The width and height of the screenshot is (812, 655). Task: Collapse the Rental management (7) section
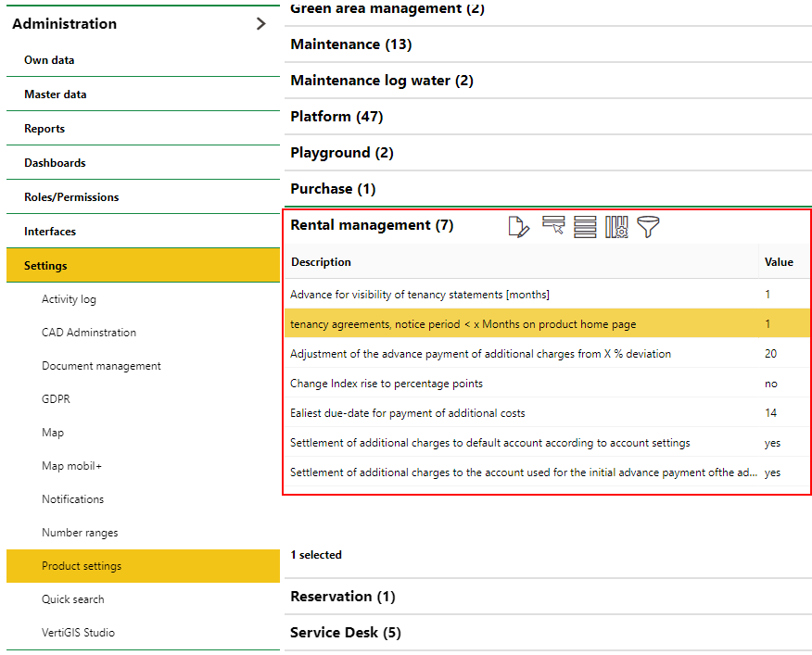coord(371,225)
